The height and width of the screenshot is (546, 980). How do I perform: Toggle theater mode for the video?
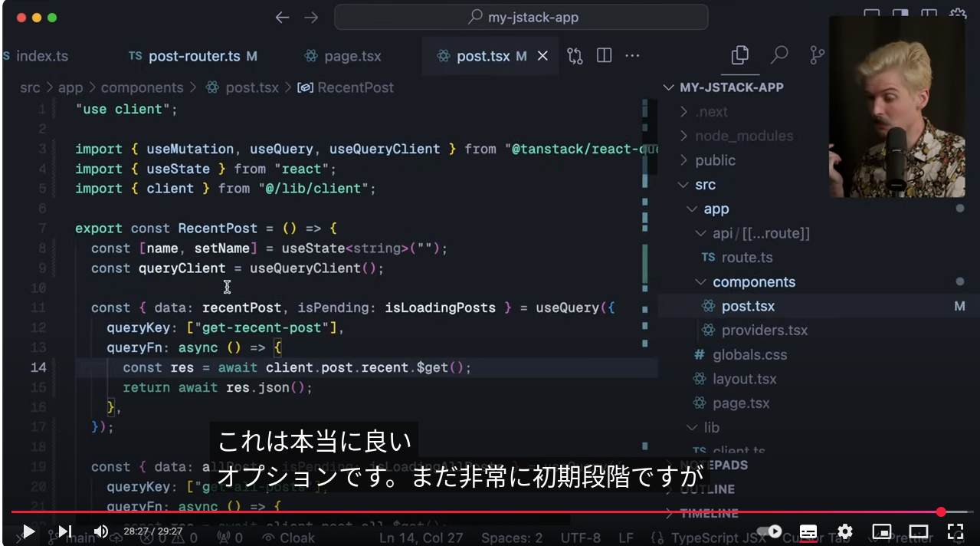coord(919,531)
